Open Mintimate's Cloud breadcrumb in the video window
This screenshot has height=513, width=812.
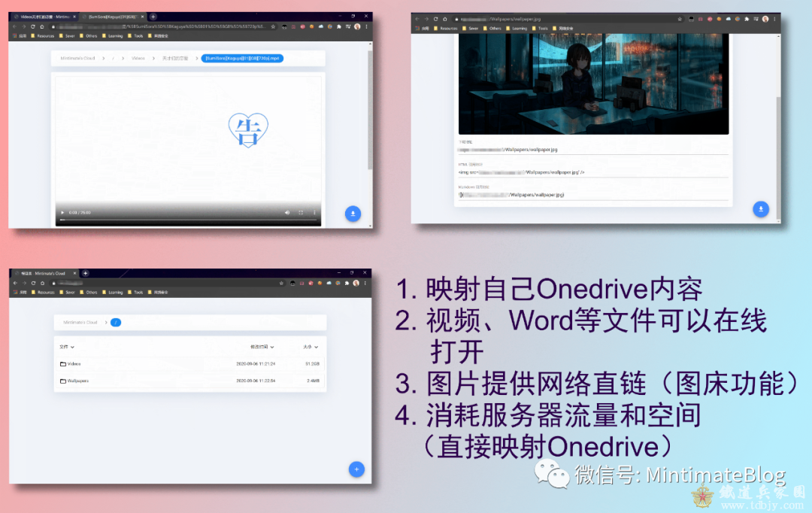tap(77, 58)
